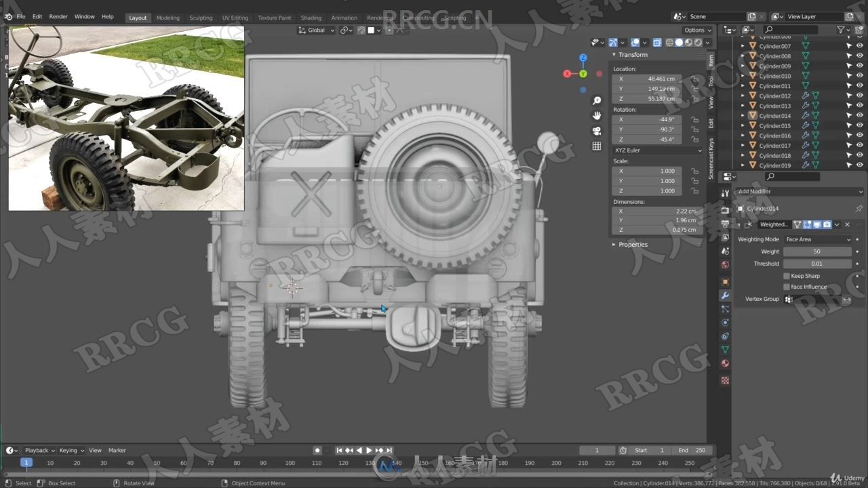Open Scene properties tab icon
This screenshot has width=868, height=488.
(x=725, y=251)
